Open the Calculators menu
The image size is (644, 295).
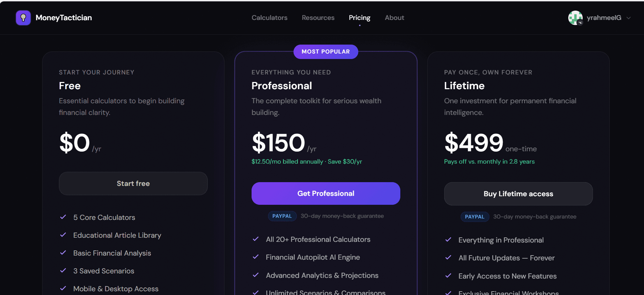[x=269, y=18]
